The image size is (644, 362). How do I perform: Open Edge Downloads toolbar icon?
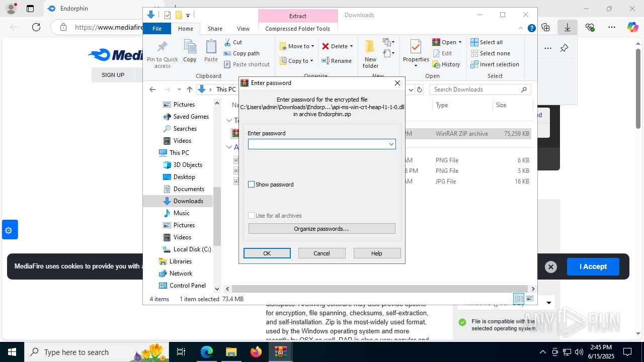[x=567, y=27]
